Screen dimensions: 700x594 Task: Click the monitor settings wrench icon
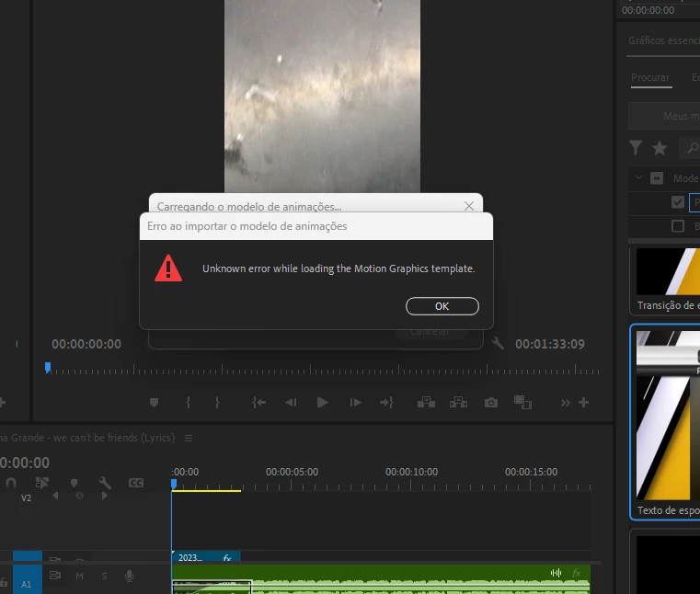coord(498,343)
